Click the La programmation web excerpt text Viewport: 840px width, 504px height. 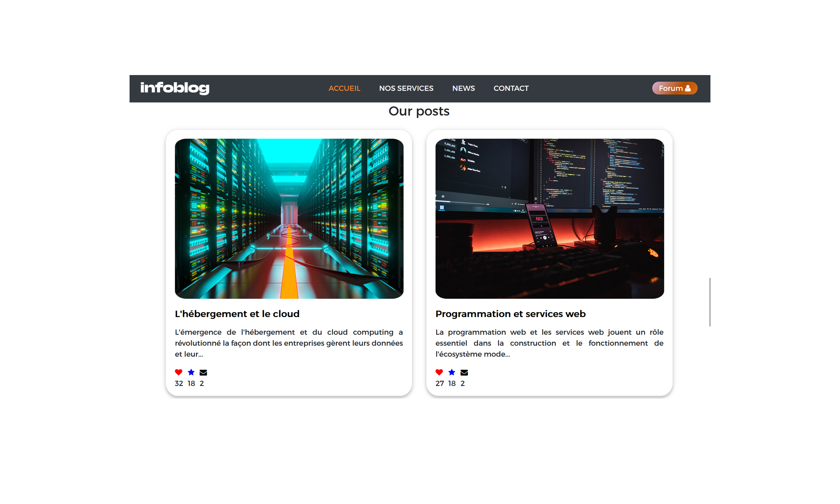click(x=549, y=343)
